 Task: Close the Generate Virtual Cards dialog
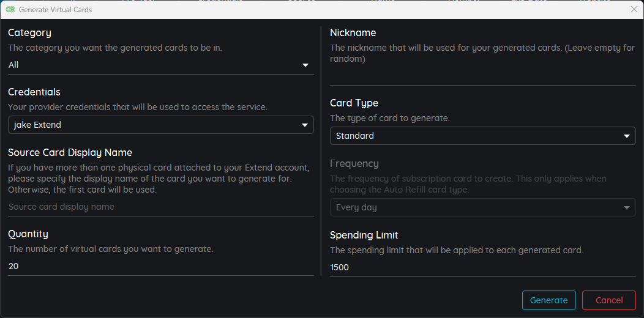[634, 9]
